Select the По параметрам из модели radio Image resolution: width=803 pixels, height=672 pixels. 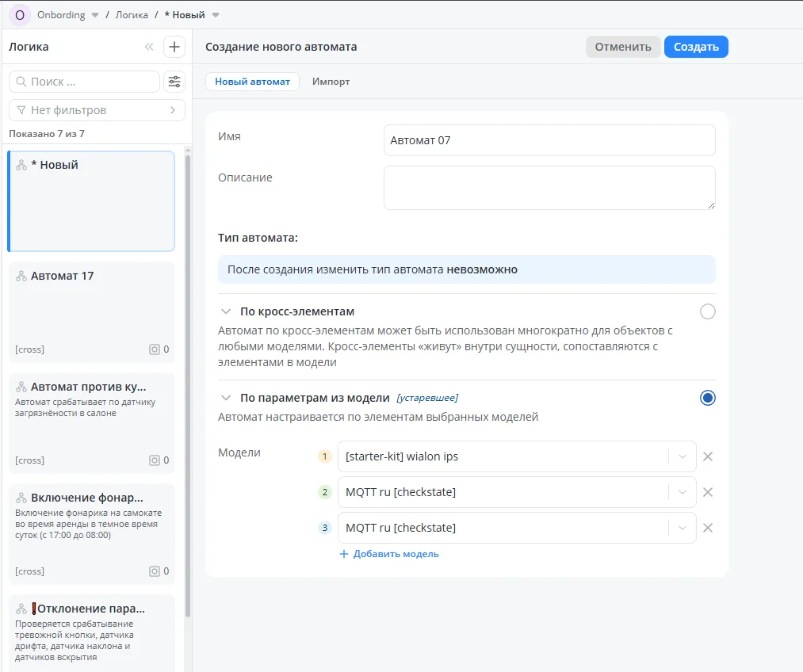[x=707, y=398]
